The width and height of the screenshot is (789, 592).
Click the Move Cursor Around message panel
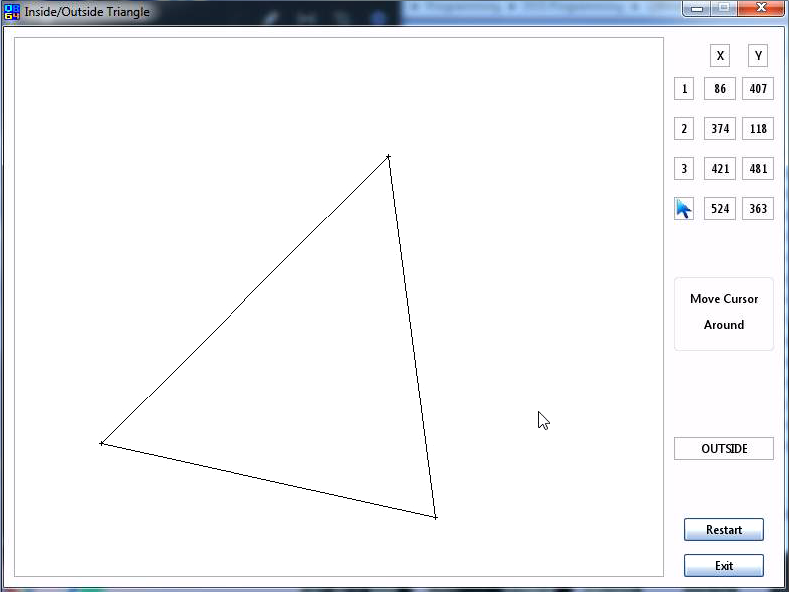coord(724,313)
